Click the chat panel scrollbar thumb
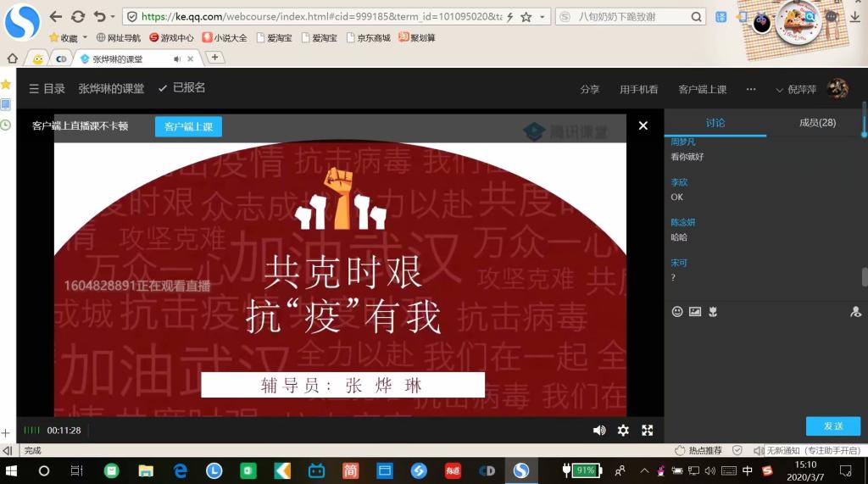The width and height of the screenshot is (868, 484). pyautogui.click(x=865, y=277)
